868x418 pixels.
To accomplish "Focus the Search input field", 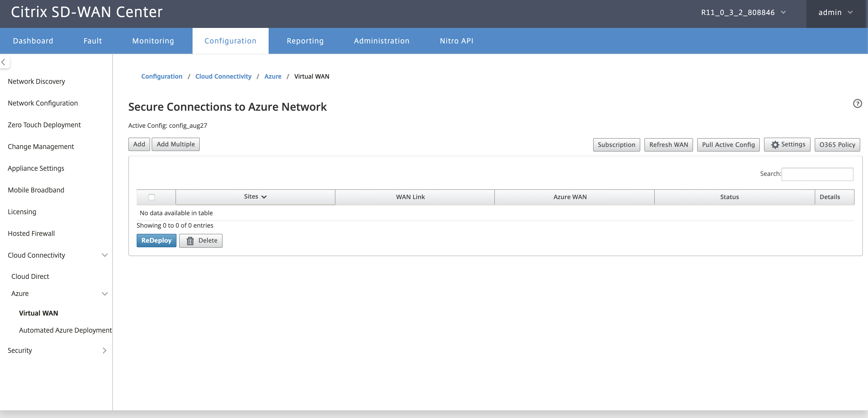I will pyautogui.click(x=817, y=174).
